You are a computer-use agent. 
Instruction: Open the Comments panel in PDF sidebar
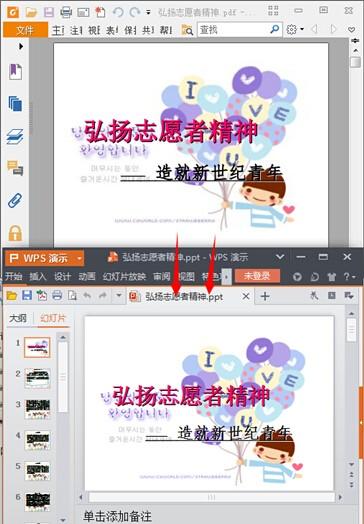pos(15,168)
